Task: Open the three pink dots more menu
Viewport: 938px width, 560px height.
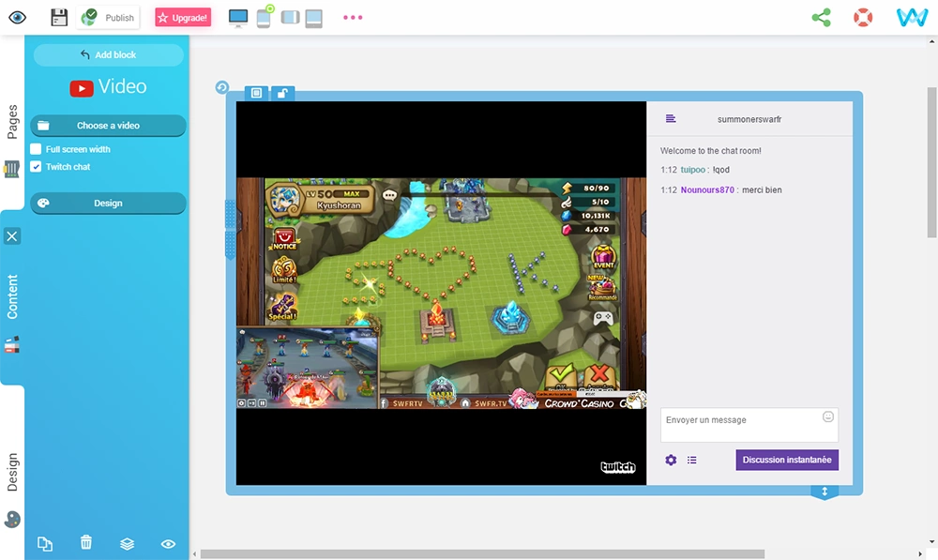Action: pos(353,17)
